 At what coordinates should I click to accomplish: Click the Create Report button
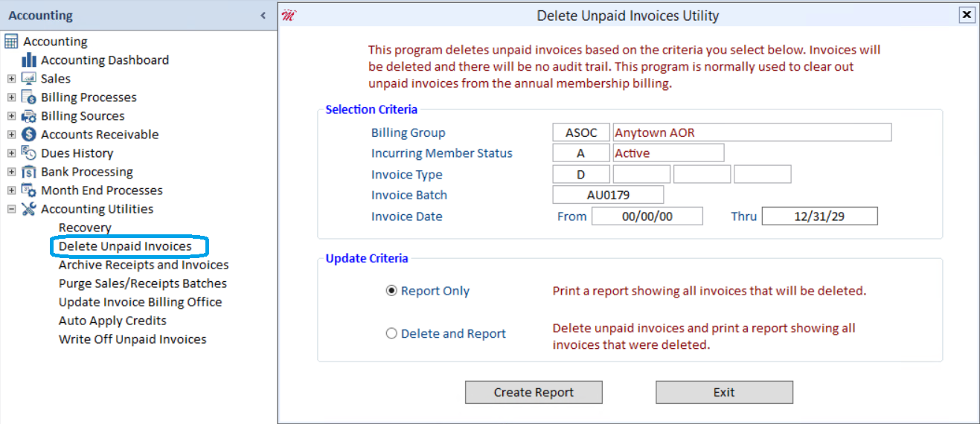[x=534, y=393]
